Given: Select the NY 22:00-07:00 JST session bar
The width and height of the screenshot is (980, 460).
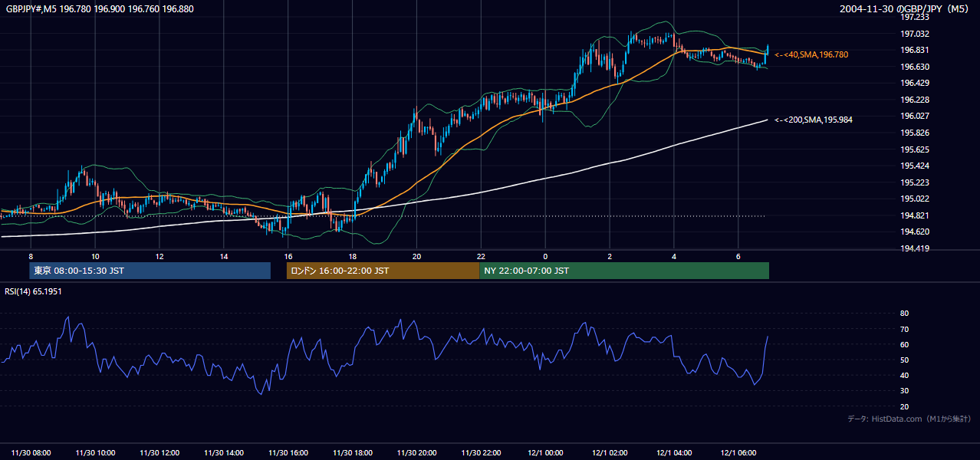Looking at the screenshot, I should [x=624, y=271].
